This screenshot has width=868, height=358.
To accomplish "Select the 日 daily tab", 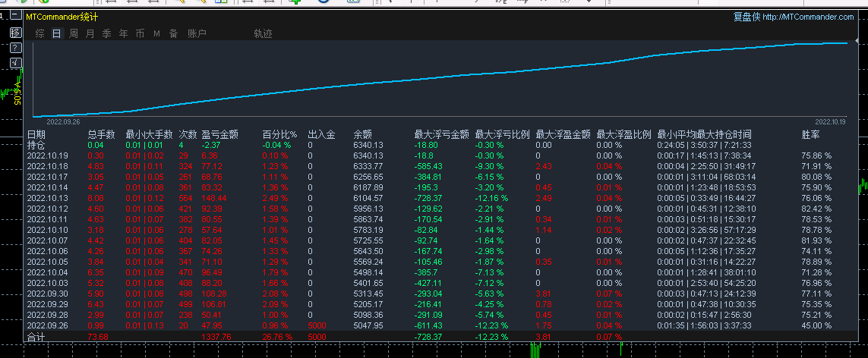I will tap(56, 33).
